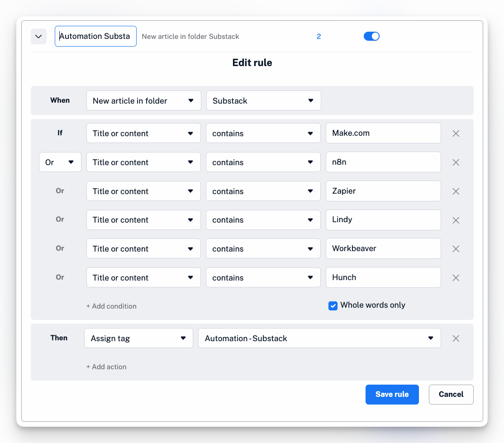Open 'Title or content' dropdown in Zapier row

(x=144, y=191)
